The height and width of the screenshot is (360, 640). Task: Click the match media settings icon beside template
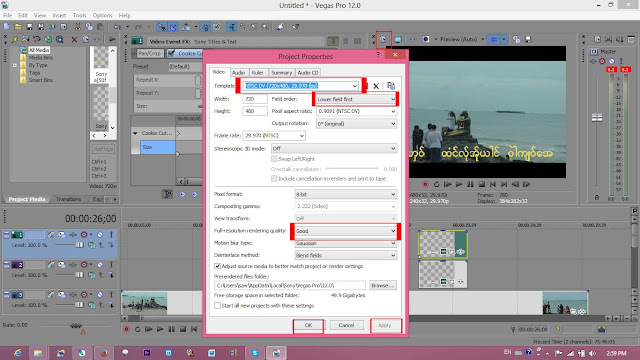coord(391,85)
